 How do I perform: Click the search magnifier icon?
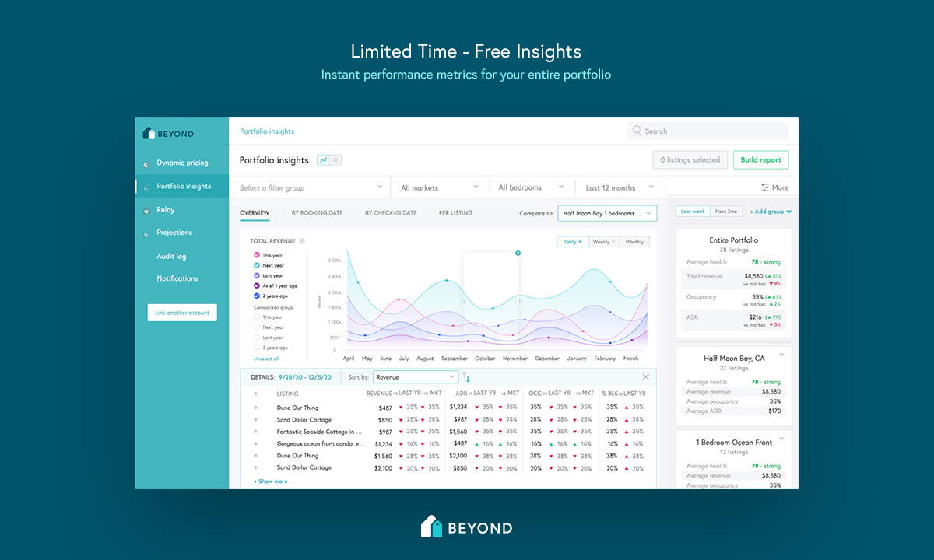tap(637, 131)
